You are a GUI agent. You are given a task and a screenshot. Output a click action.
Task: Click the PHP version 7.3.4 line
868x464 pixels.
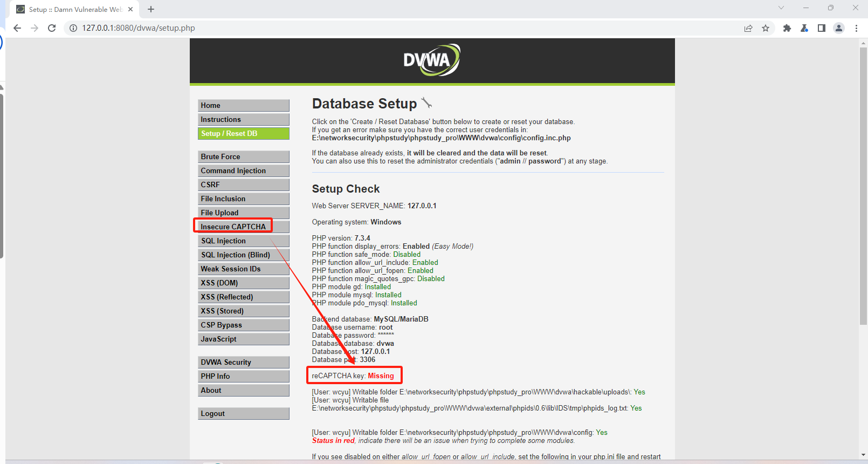[x=341, y=238]
